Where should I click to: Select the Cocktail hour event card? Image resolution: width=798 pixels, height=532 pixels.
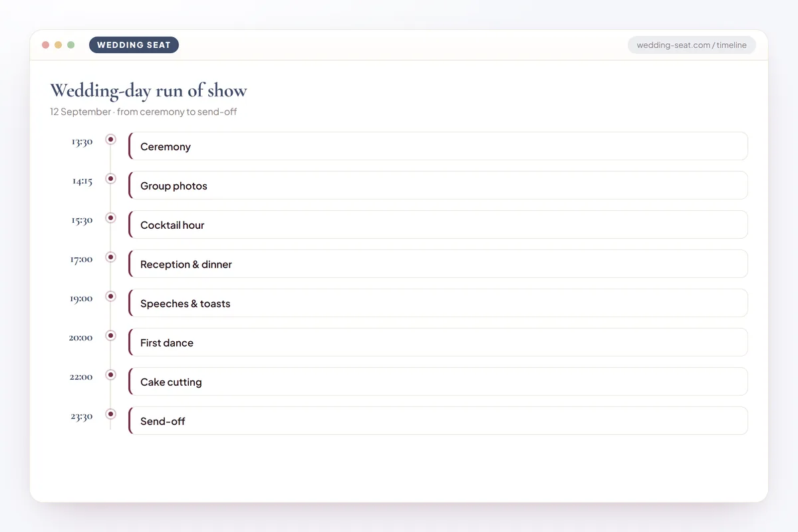[438, 225]
